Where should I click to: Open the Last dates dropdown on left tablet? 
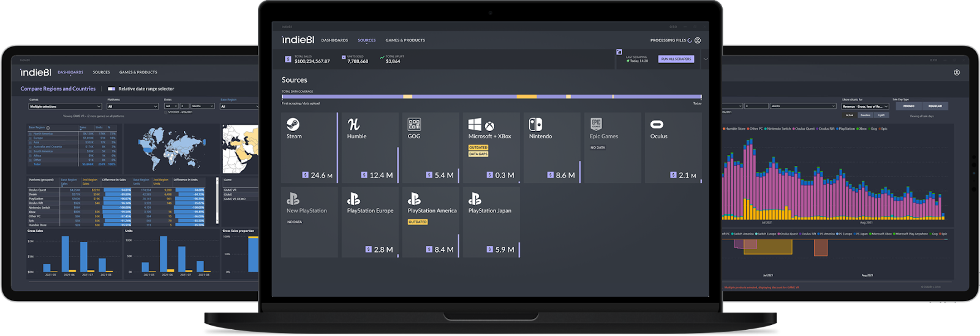[171, 106]
